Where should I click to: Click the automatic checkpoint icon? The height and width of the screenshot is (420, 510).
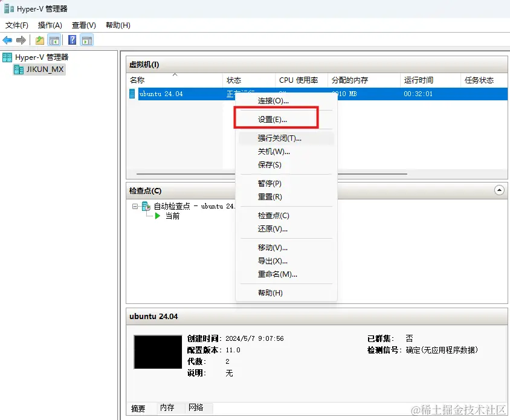click(146, 206)
